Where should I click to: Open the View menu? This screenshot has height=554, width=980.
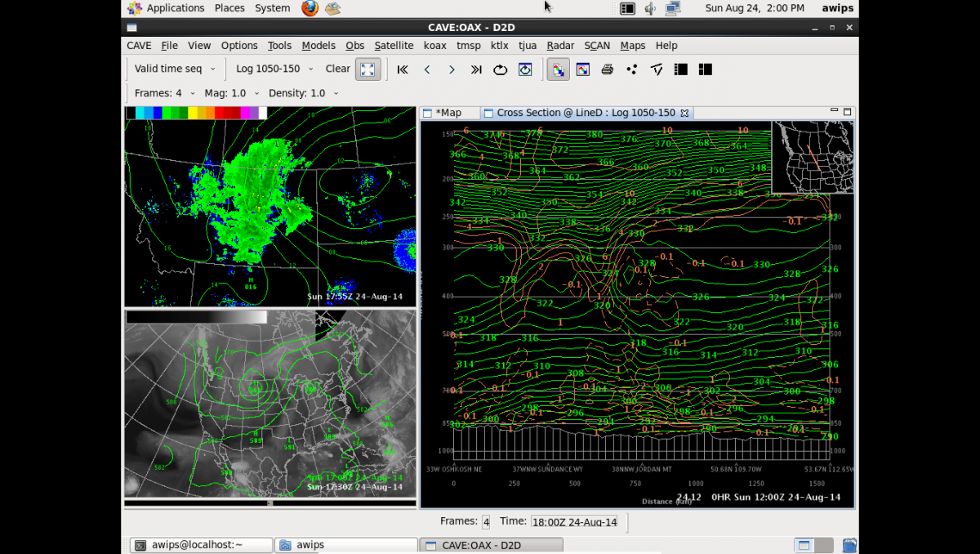tap(199, 46)
